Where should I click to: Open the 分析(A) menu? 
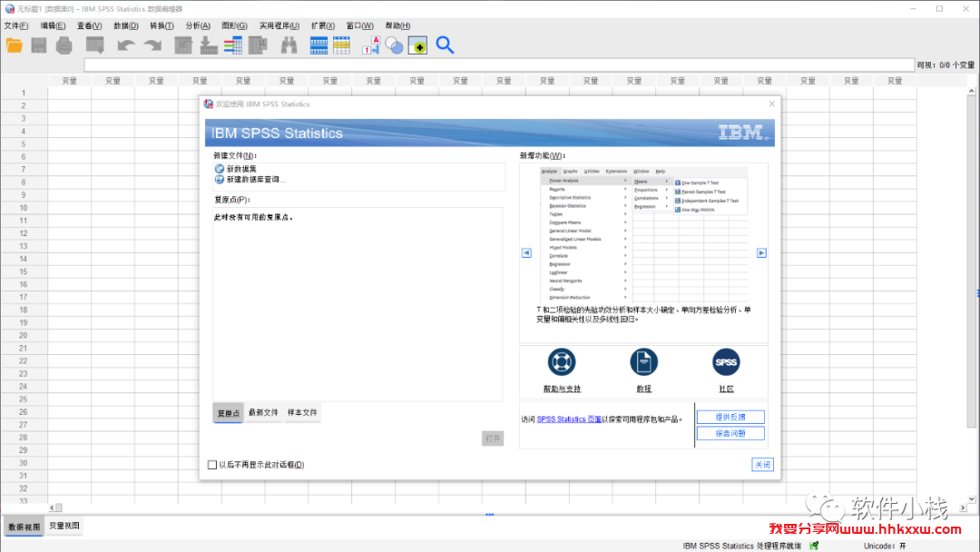[x=198, y=25]
